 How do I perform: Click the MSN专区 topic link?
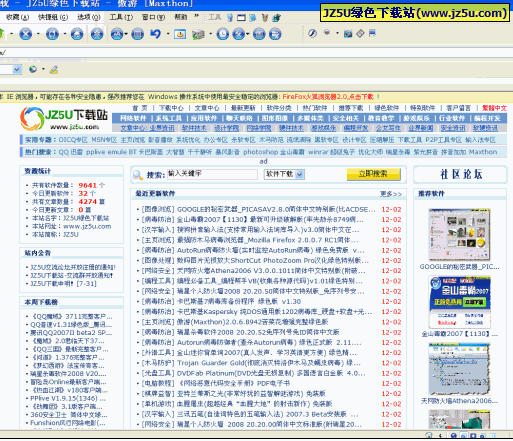[x=104, y=140]
